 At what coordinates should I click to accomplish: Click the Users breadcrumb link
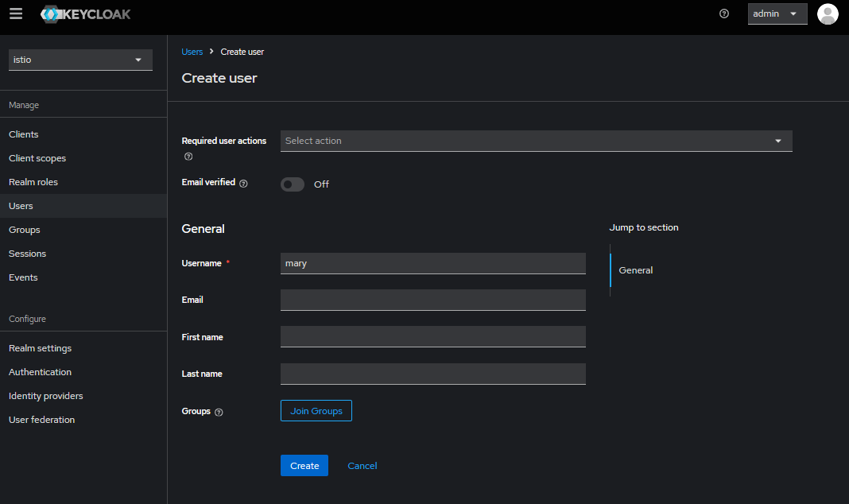(192, 52)
